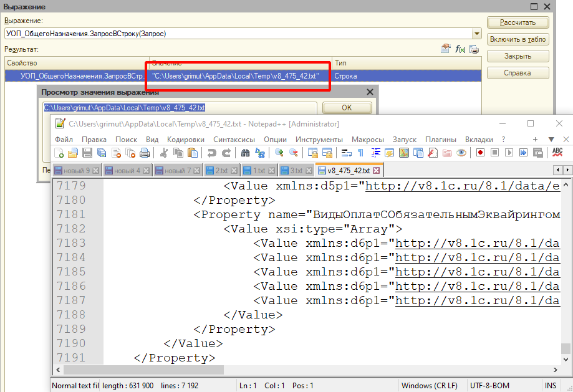Viewport: 573px width, 392px height.
Task: Redo the last undone edit
Action: pos(226,152)
